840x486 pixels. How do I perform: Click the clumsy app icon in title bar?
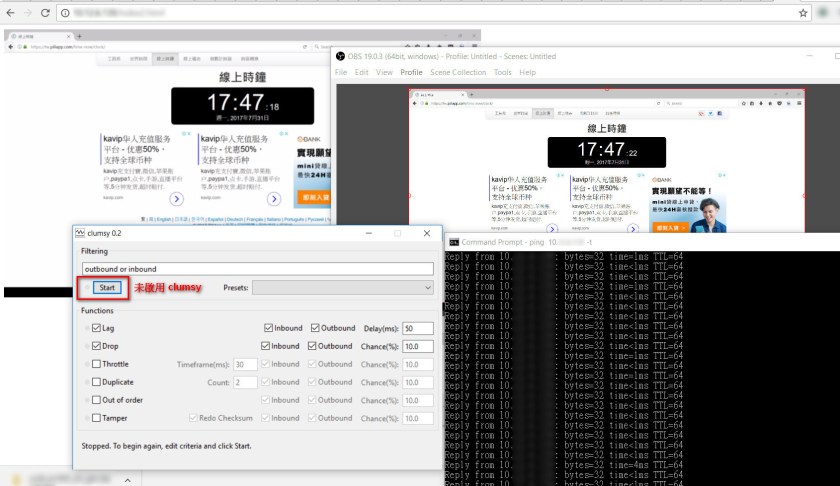click(81, 233)
